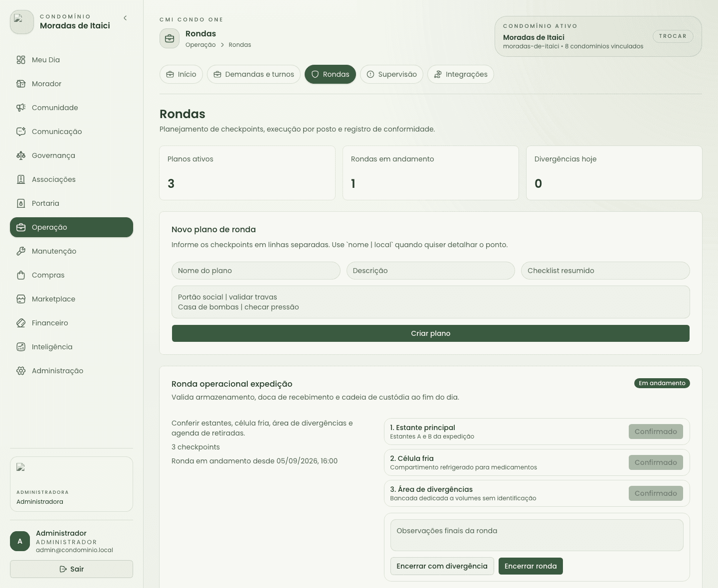Click the 3 checkpoints text
The height and width of the screenshot is (588, 718).
click(195, 447)
